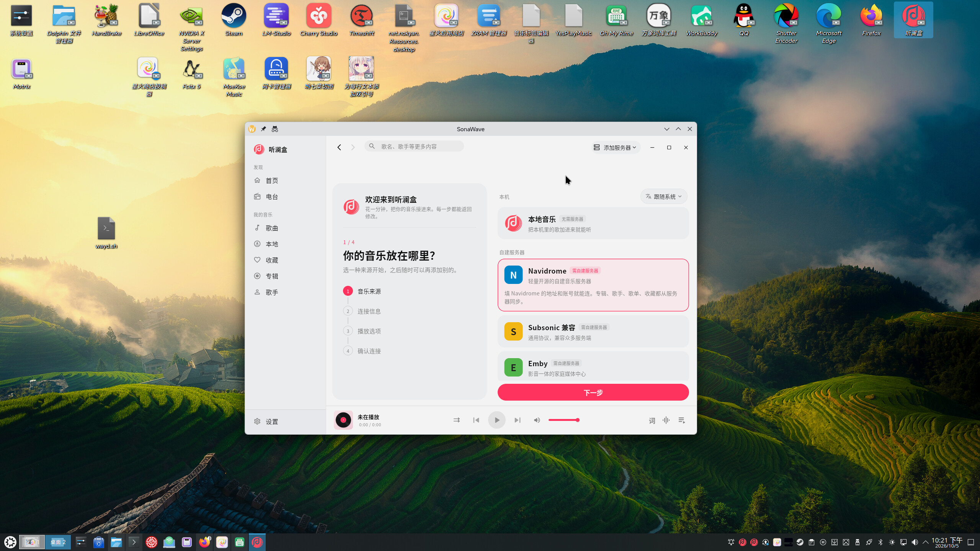Open 电台 in the sidebar
The image size is (980, 551).
tap(285, 197)
